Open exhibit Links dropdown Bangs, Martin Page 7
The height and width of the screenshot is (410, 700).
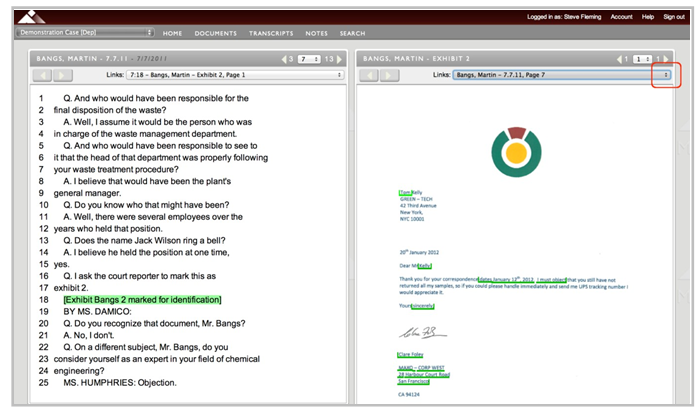point(562,75)
